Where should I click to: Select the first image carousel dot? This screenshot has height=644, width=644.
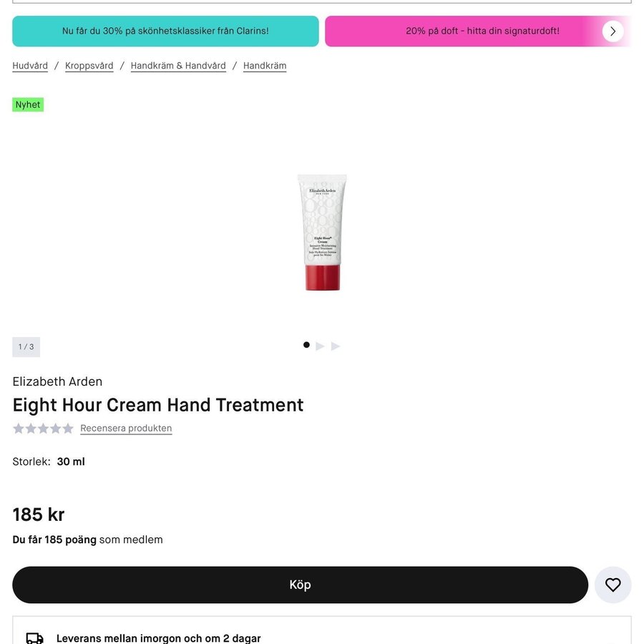click(x=306, y=345)
